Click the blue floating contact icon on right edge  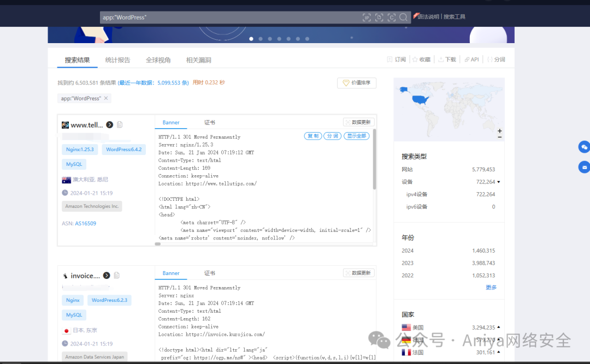point(584,147)
